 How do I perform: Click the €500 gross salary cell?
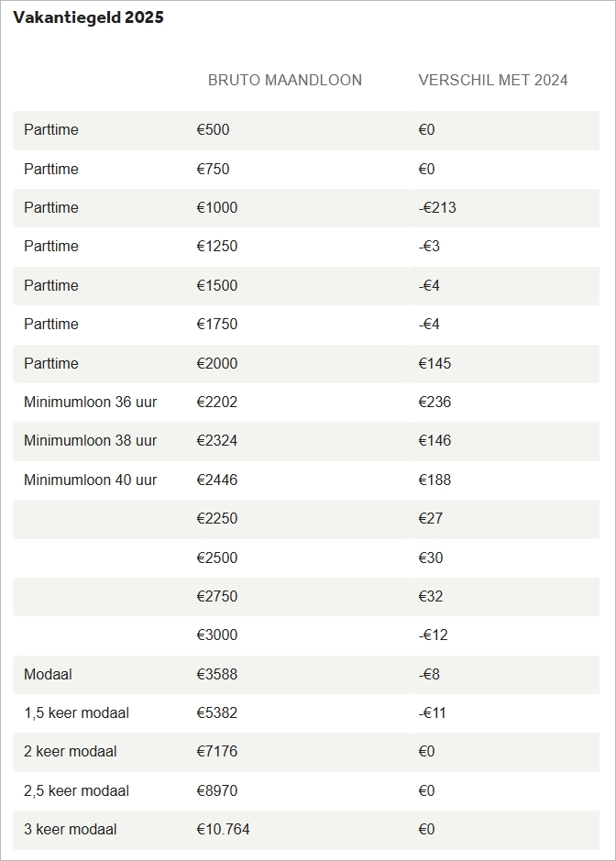click(213, 130)
